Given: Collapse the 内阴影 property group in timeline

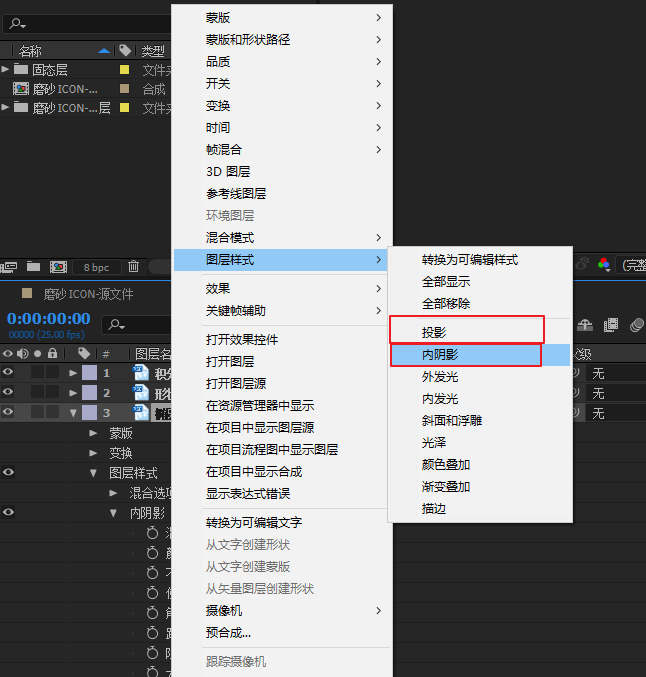Looking at the screenshot, I should coord(113,513).
